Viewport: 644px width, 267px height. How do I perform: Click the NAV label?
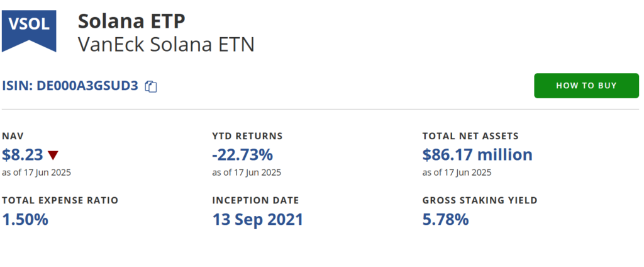point(13,136)
